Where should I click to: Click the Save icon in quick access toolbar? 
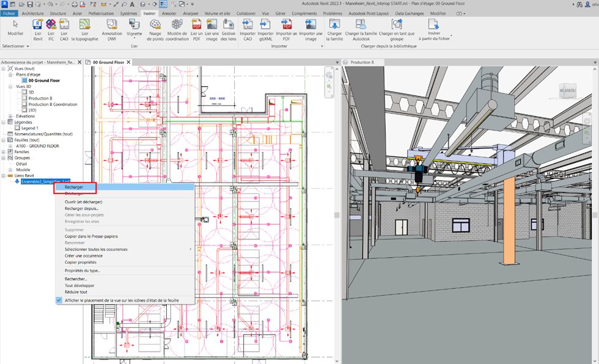[30, 4]
